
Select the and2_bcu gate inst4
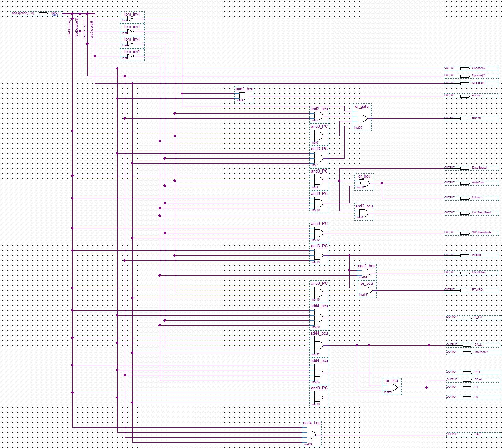(244, 96)
